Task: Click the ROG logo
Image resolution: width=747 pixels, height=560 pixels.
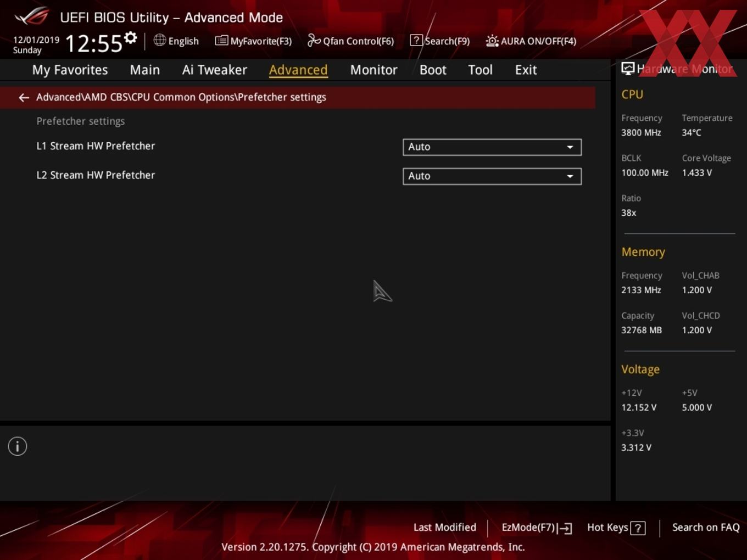Action: [32, 16]
